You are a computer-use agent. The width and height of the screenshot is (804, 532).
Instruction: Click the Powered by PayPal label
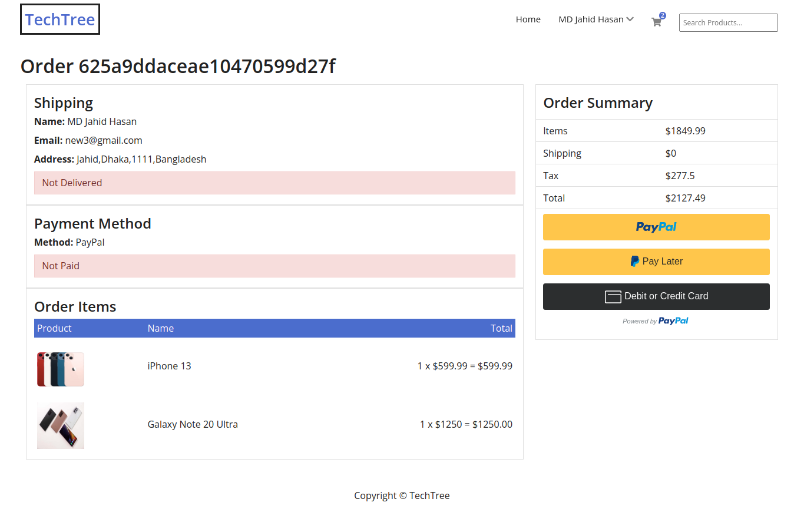[656, 321]
